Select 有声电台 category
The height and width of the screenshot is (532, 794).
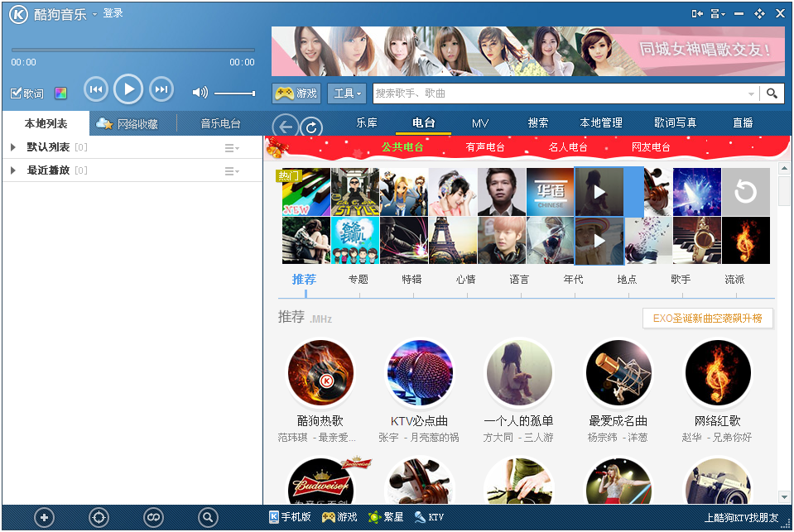coord(485,147)
